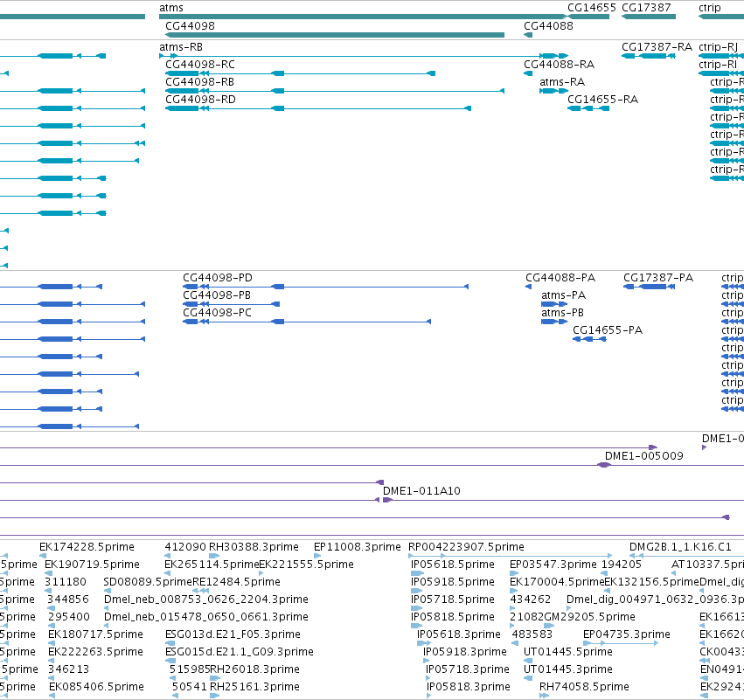The height and width of the screenshot is (700, 744).
Task: Select the EP04735.3prime EST label
Action: 626,634
